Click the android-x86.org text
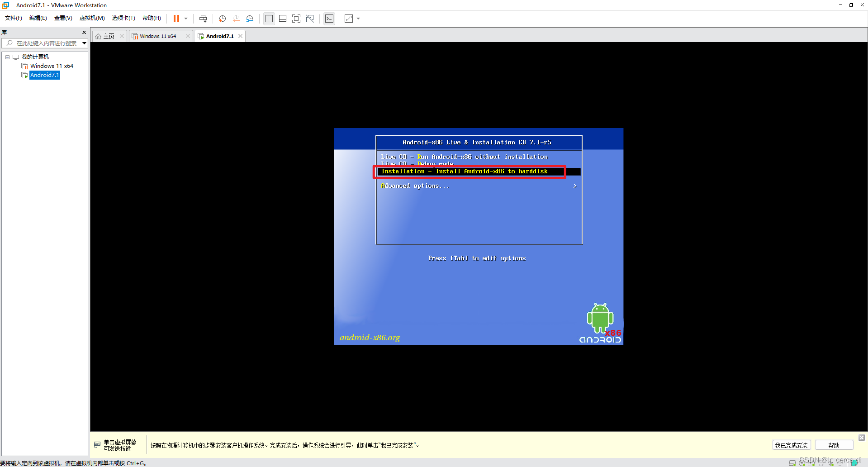 tap(370, 338)
